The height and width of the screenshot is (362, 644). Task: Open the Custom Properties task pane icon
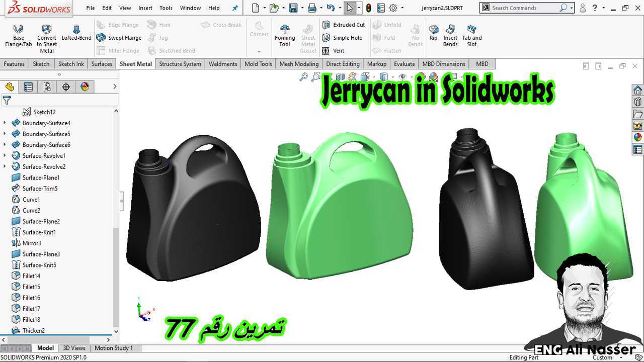coord(638,149)
